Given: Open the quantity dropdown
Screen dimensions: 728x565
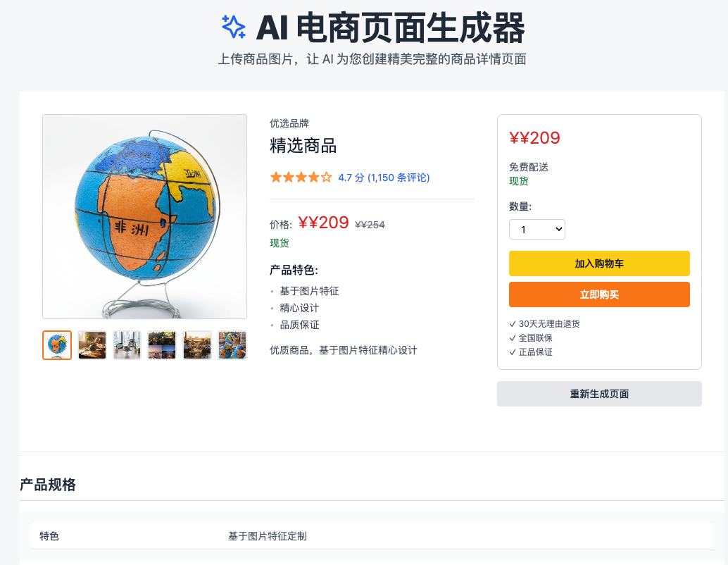Looking at the screenshot, I should point(536,229).
